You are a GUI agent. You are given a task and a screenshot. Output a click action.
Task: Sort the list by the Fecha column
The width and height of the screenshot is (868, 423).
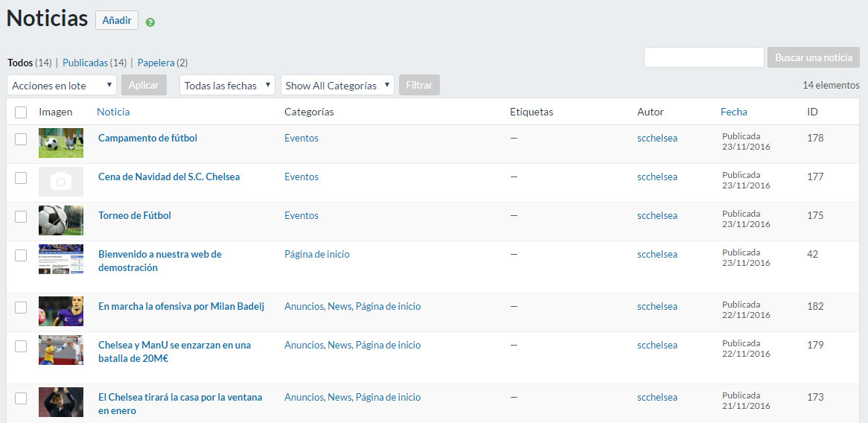[x=733, y=112]
